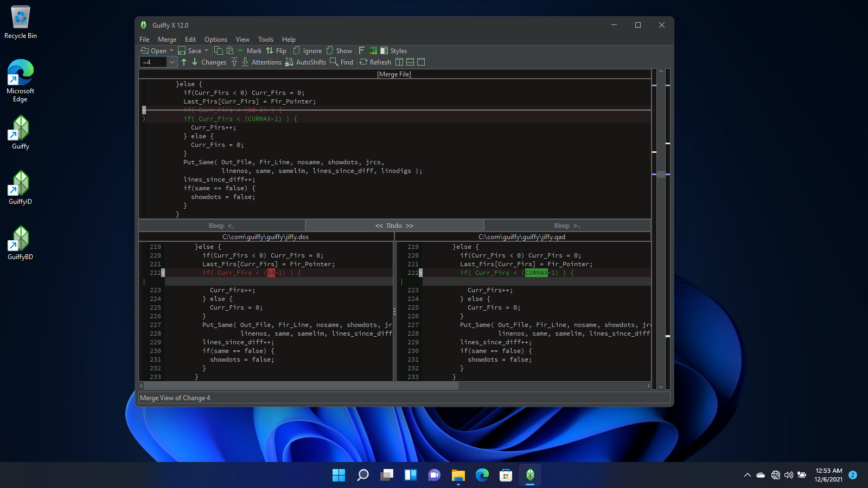Toggle the side-by-side split layout
Screen dimensions: 868x488
(399, 62)
